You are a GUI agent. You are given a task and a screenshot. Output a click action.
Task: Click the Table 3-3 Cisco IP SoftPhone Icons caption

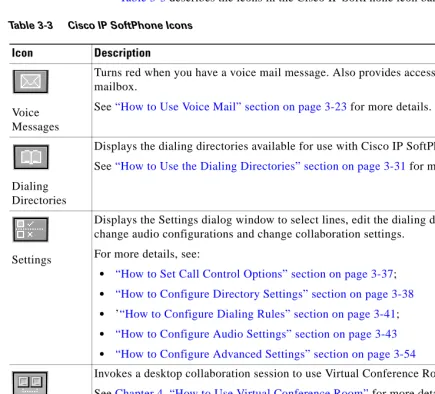100,25
